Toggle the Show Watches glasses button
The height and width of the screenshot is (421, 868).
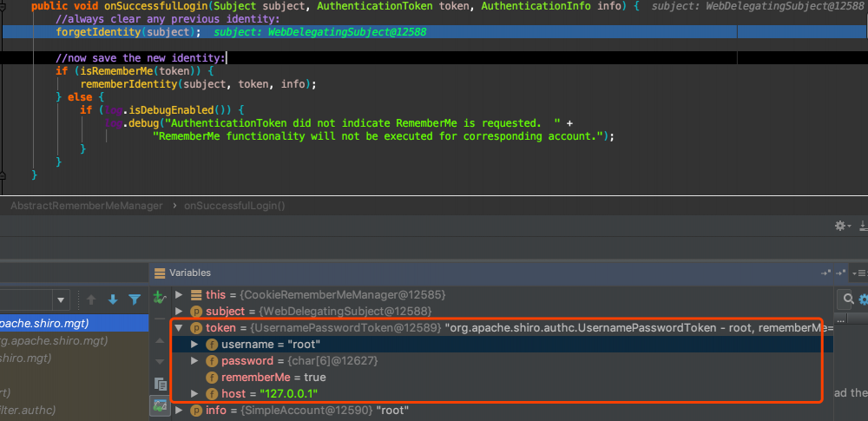160,405
